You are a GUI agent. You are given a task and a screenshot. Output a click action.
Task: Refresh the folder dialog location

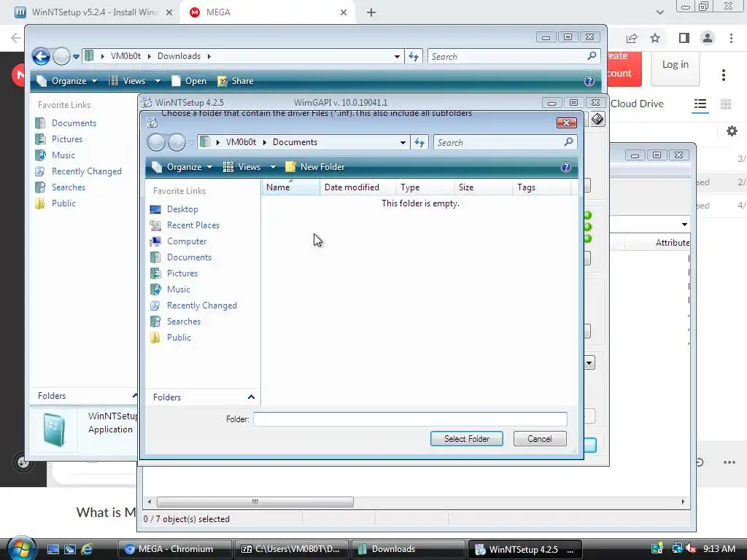pos(419,142)
